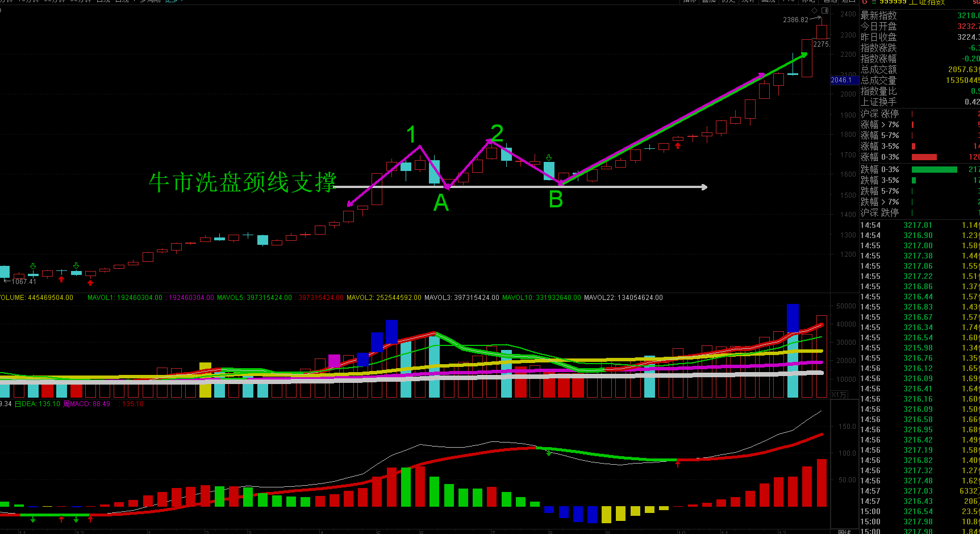The image size is (980, 534).
Task: Select the yellow volume bar
Action: point(205,380)
